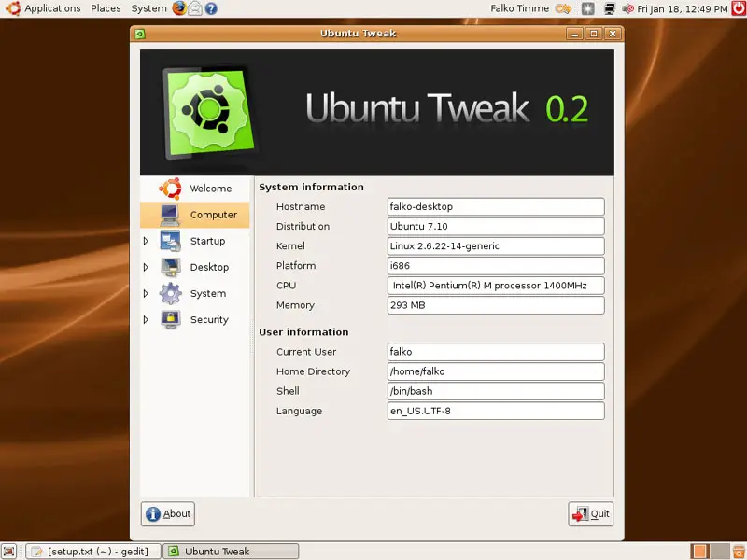Click the volume speaker tray icon
This screenshot has height=560, width=747.
[627, 8]
